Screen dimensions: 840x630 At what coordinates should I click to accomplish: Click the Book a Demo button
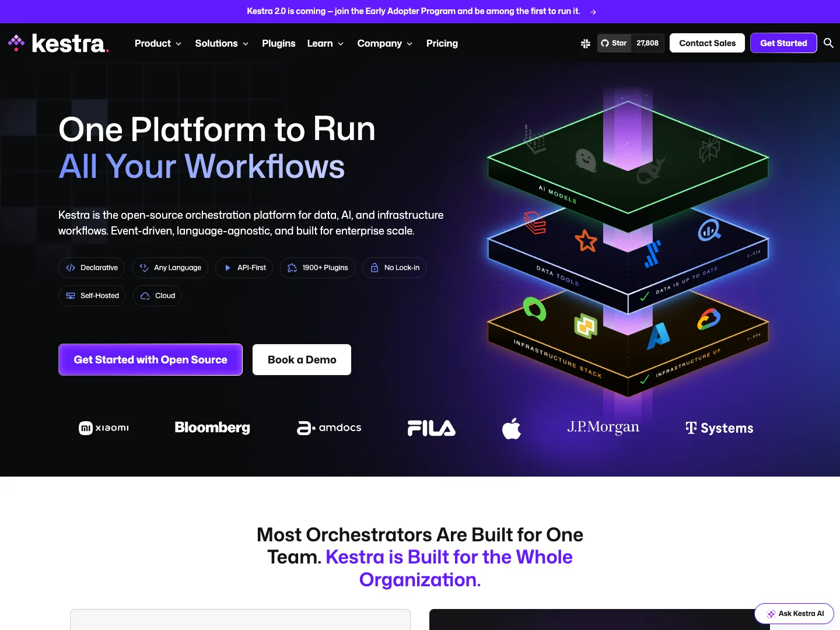tap(302, 359)
